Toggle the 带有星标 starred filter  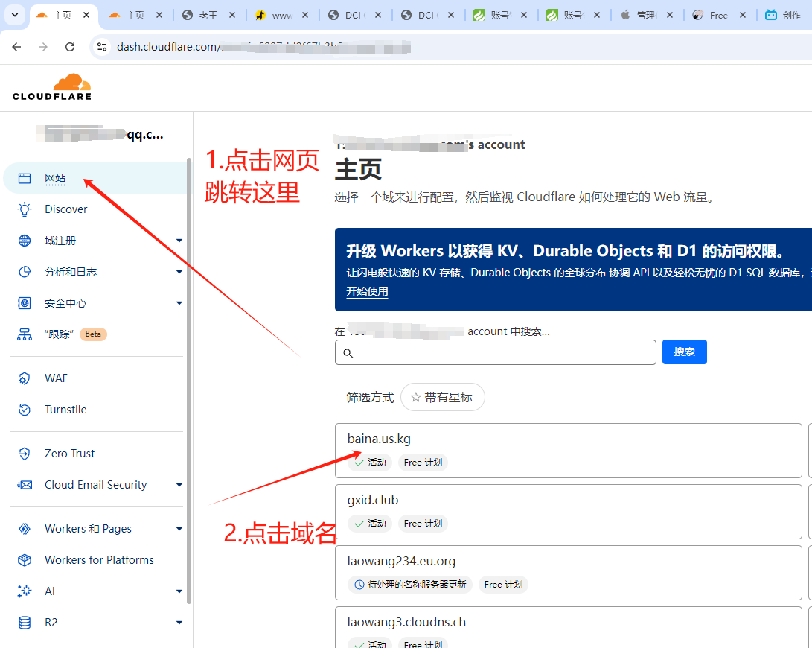[442, 397]
